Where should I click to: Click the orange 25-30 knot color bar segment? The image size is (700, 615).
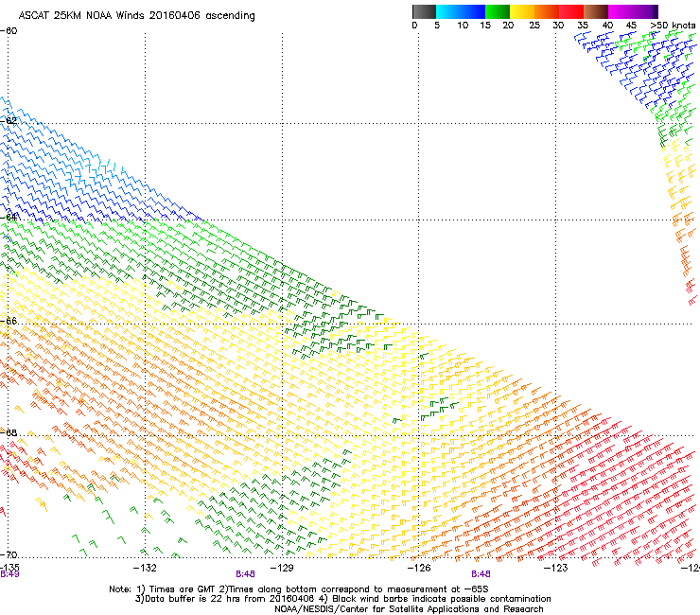pos(547,11)
